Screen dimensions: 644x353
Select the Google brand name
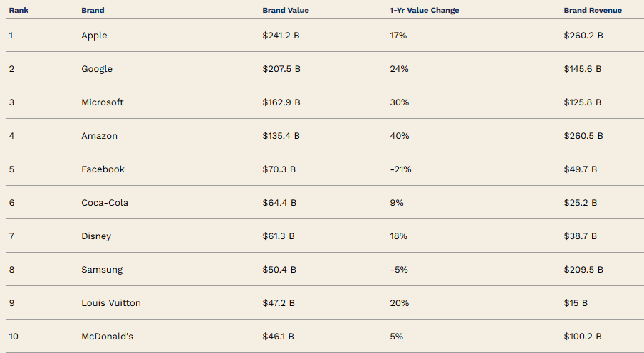tap(97, 69)
